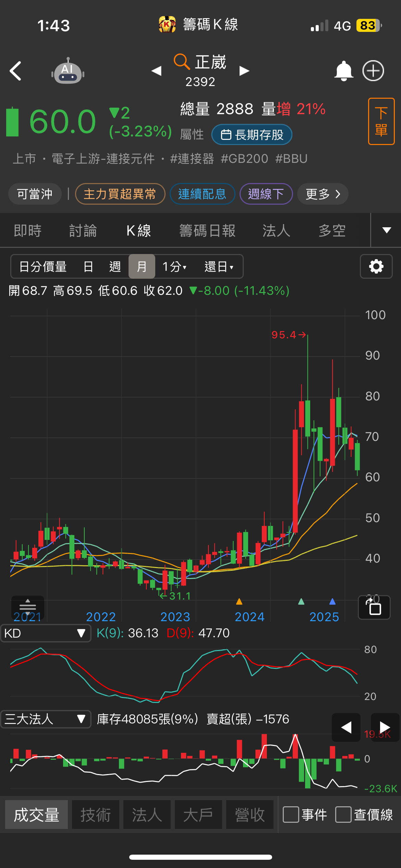The image size is (401, 868).
Task: Add stock to watchlist with plus icon
Action: (x=373, y=71)
